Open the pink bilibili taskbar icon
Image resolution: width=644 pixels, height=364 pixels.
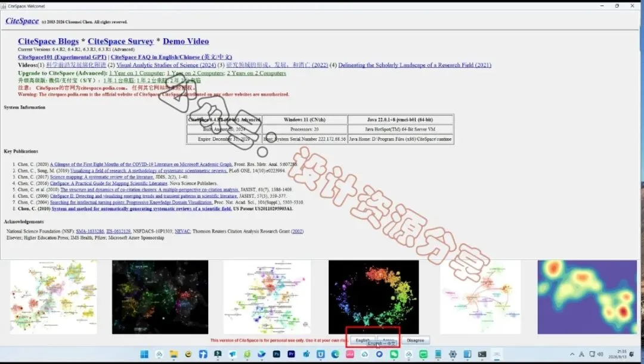pos(350,354)
